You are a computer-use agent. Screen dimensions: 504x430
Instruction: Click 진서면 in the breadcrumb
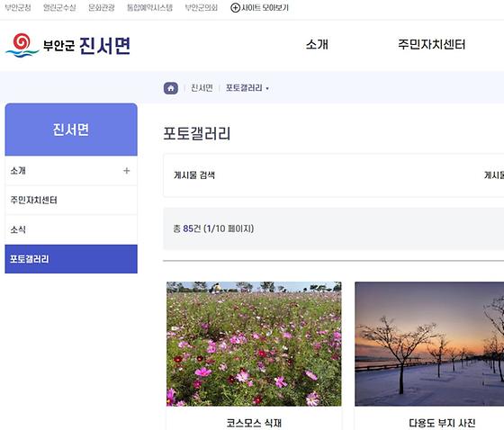[x=202, y=88]
